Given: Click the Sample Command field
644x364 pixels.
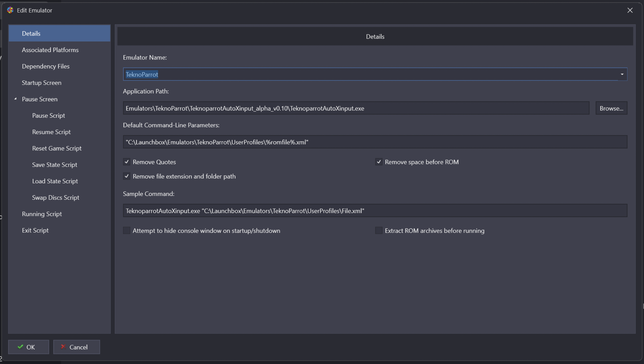Looking at the screenshot, I should (x=375, y=211).
